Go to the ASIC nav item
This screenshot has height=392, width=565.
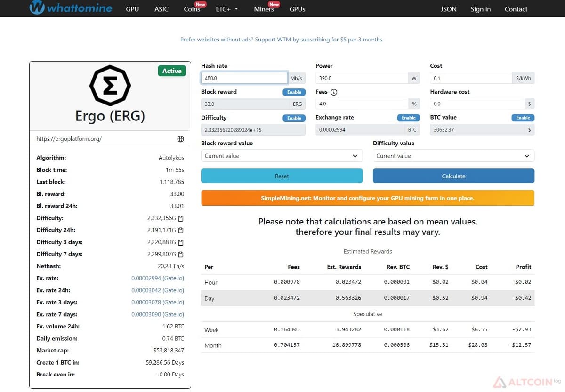click(161, 9)
